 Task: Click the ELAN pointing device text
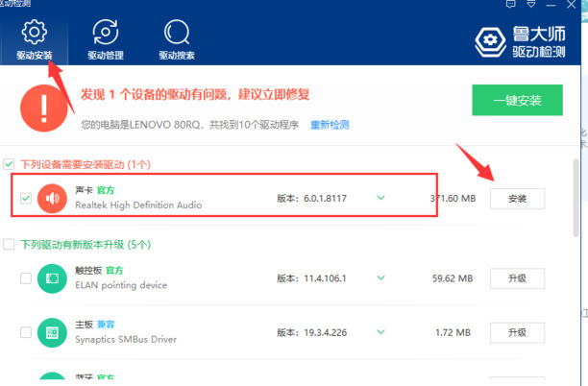[121, 285]
